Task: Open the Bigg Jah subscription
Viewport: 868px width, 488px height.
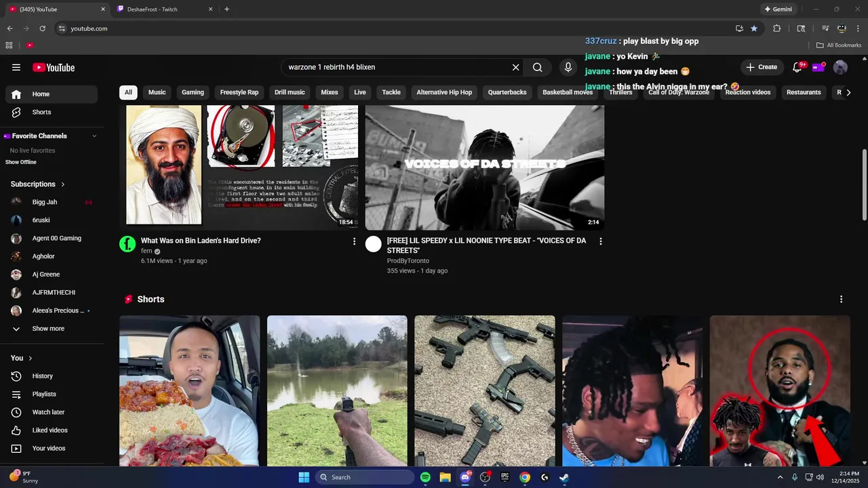Action: [52, 202]
